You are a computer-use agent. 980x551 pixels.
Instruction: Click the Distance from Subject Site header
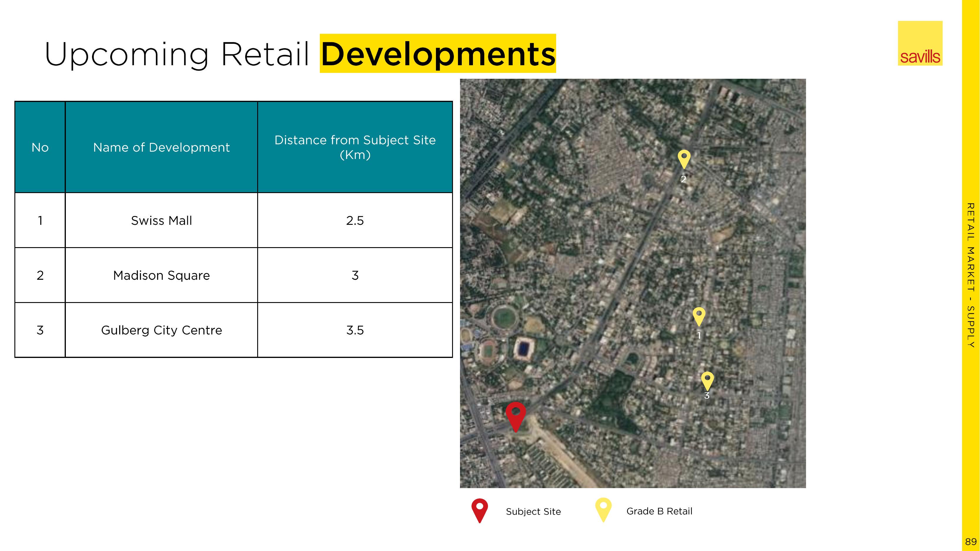point(354,147)
